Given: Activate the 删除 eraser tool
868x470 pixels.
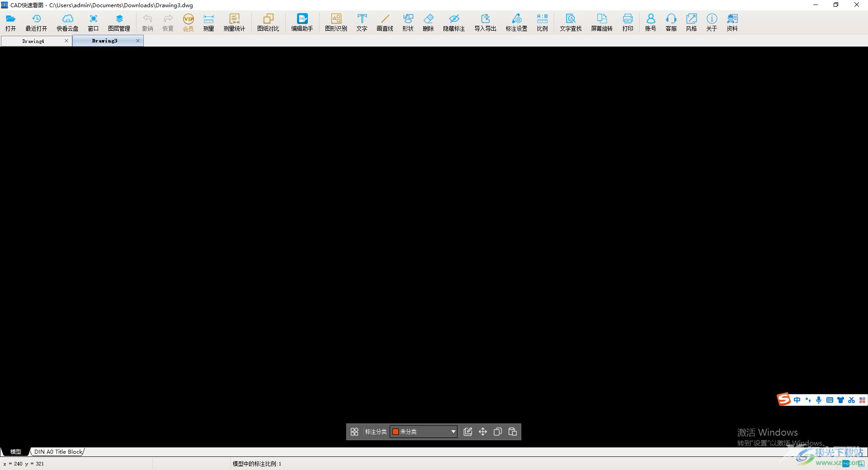Looking at the screenshot, I should coord(428,22).
